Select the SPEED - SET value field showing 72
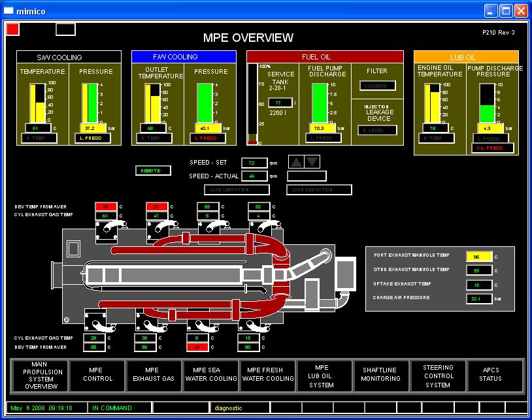The image size is (532, 420). pos(254,163)
